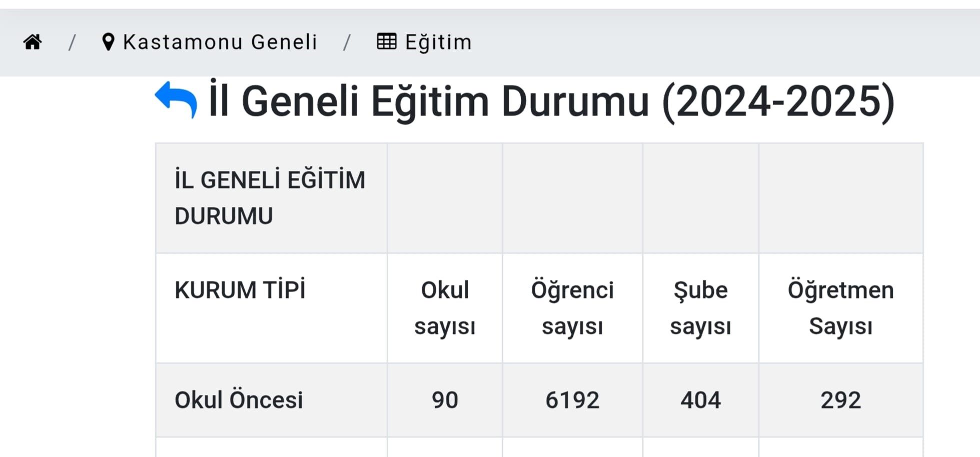Click the Öğrenci sayısı column header
The image size is (980, 457).
[572, 307]
